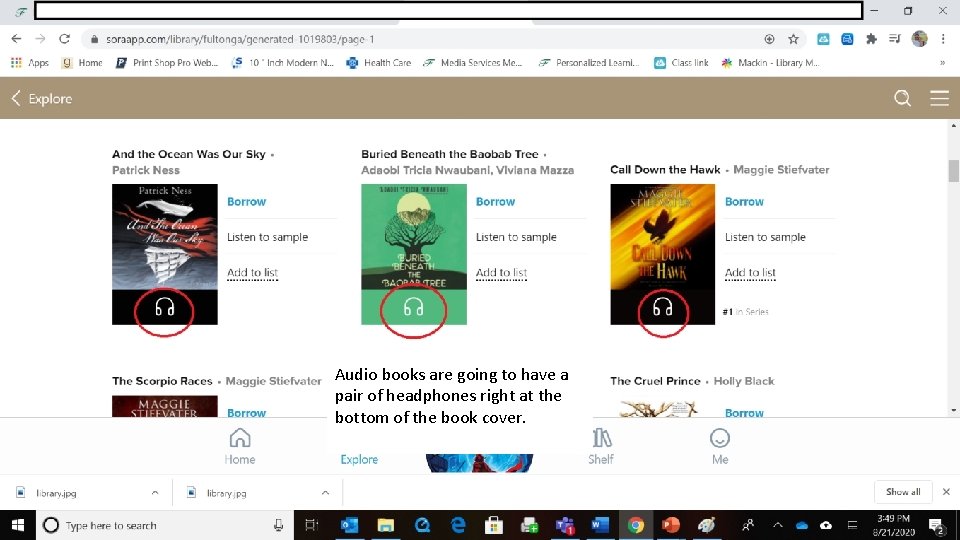
Task: Click Show all downloads
Action: [903, 492]
